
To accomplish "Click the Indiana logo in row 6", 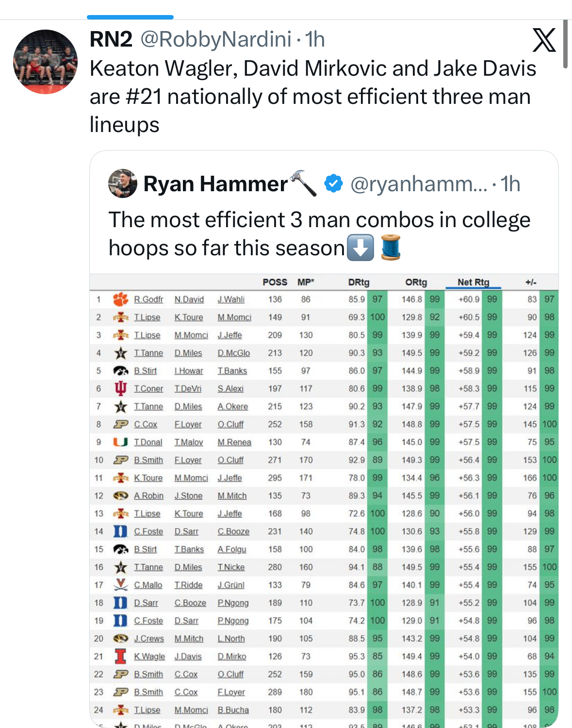I will (120, 388).
